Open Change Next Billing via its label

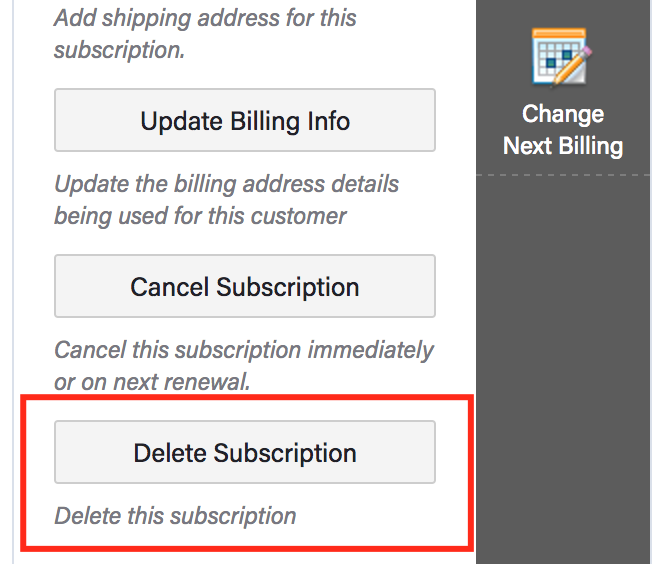563,130
